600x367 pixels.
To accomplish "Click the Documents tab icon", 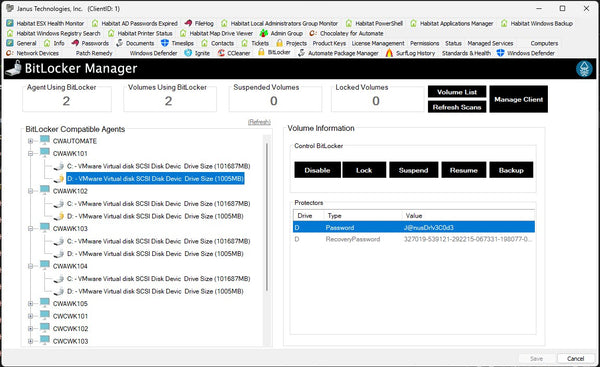I will (120, 43).
